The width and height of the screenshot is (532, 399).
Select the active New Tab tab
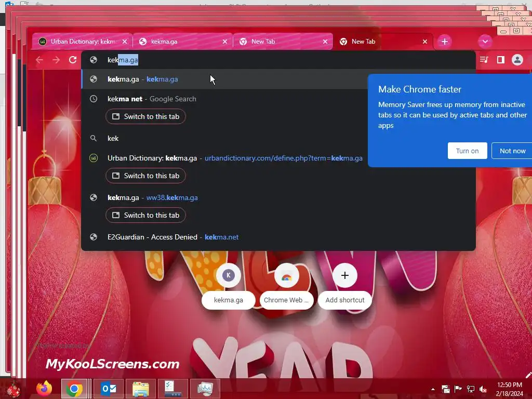click(x=383, y=42)
